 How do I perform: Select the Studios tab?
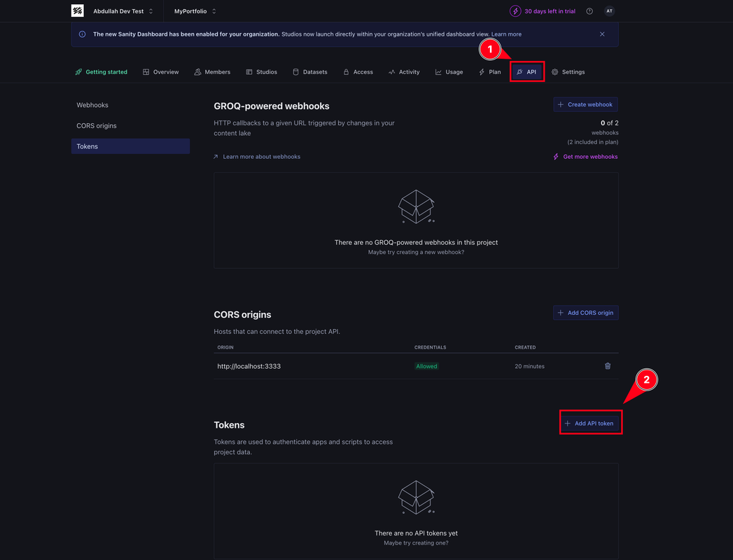(x=262, y=72)
